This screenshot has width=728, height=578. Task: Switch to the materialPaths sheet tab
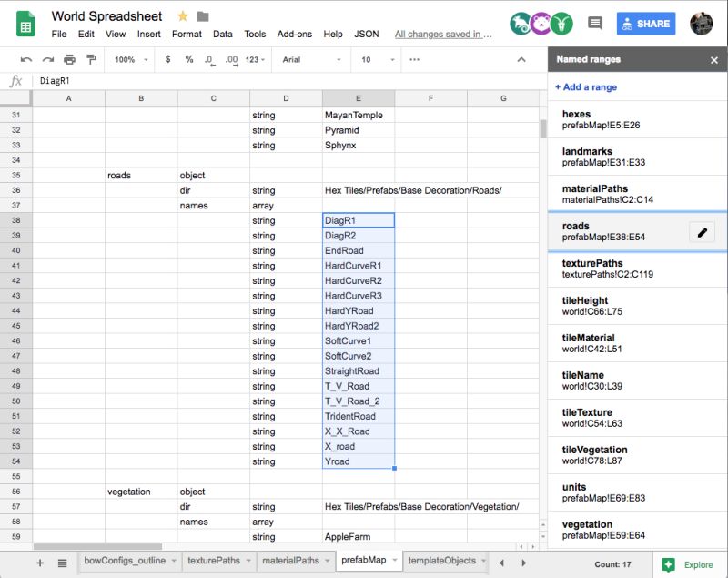point(291,561)
